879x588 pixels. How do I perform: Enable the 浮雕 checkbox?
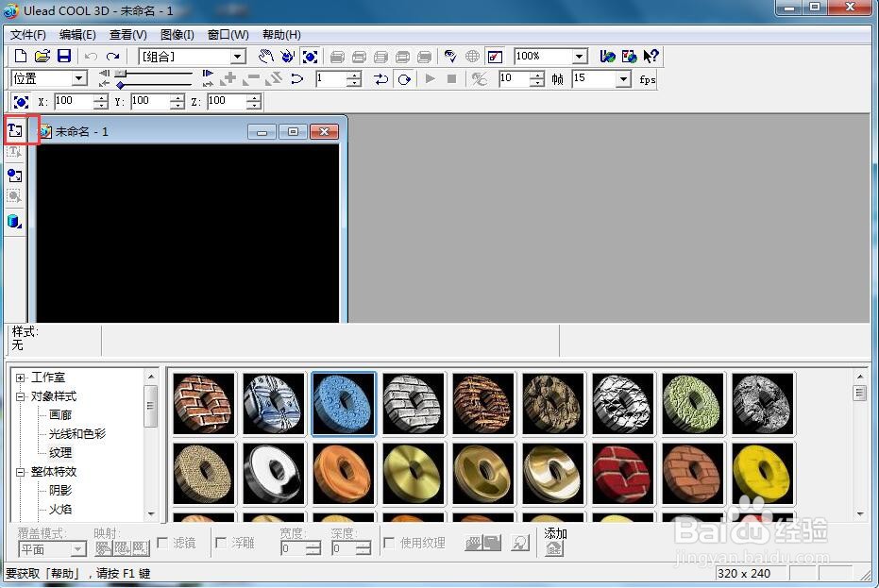[222, 542]
